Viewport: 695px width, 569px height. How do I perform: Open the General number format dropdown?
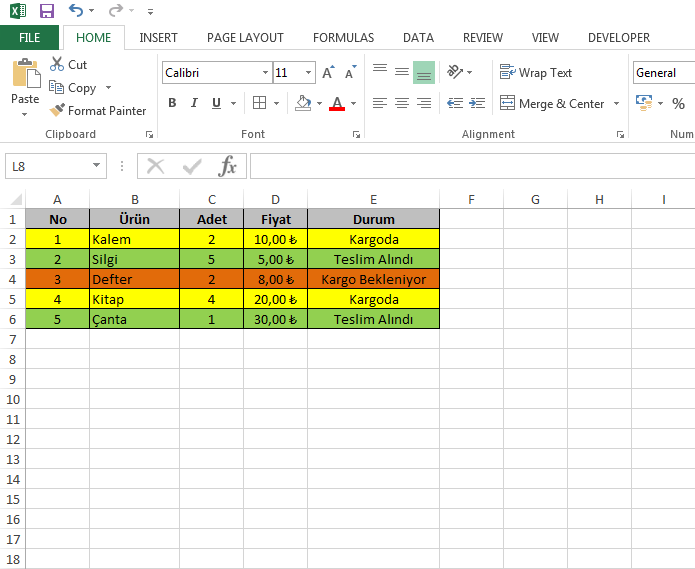click(x=664, y=73)
